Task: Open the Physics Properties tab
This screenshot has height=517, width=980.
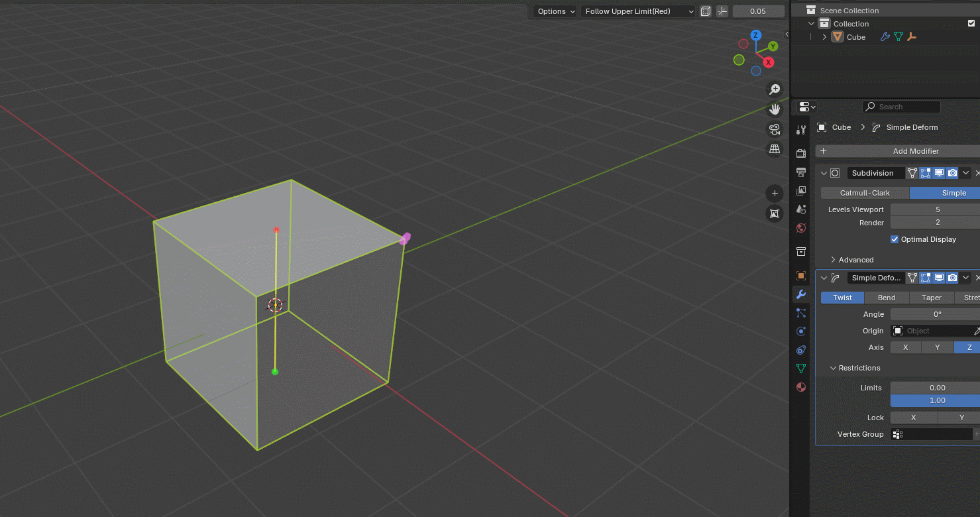Action: [800, 331]
